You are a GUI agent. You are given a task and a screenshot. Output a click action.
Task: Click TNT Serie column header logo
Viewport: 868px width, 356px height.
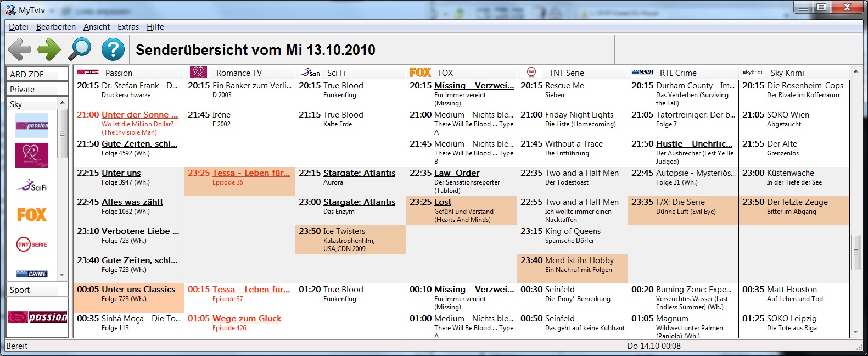point(531,72)
